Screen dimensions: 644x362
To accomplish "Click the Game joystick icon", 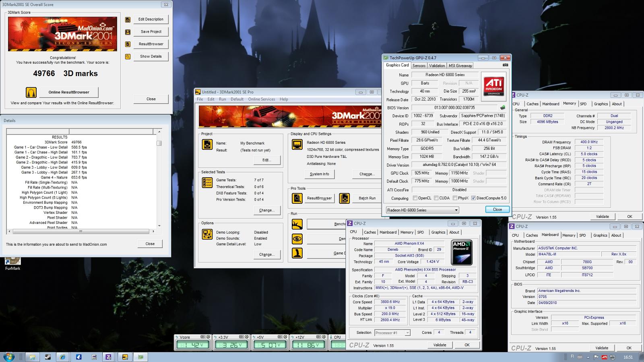I will tap(297, 253).
